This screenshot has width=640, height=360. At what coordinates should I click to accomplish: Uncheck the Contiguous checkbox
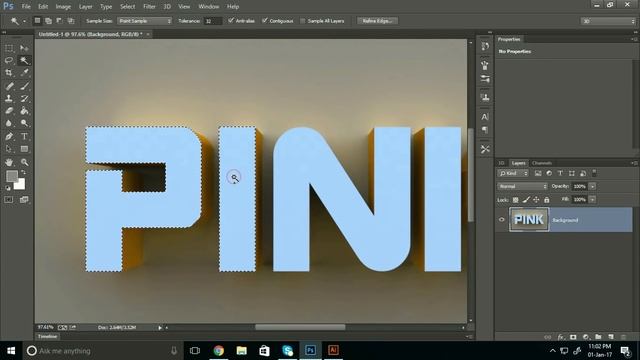pyautogui.click(x=264, y=20)
